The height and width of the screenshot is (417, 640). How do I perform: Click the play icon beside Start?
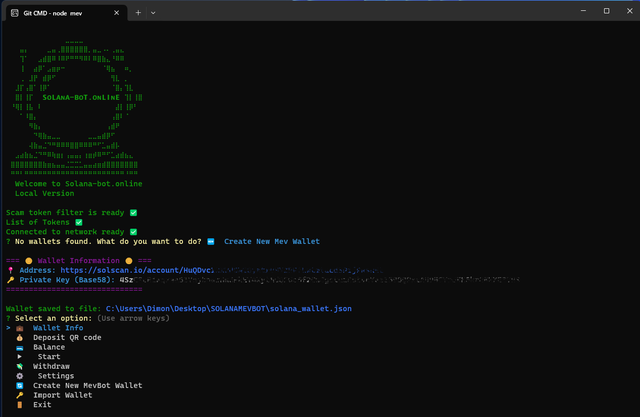pos(19,357)
